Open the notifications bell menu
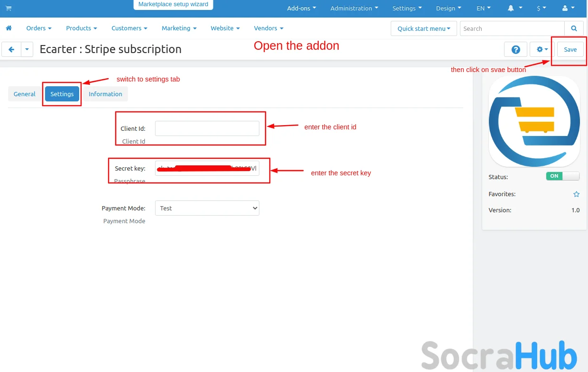The image size is (588, 372). coord(515,8)
